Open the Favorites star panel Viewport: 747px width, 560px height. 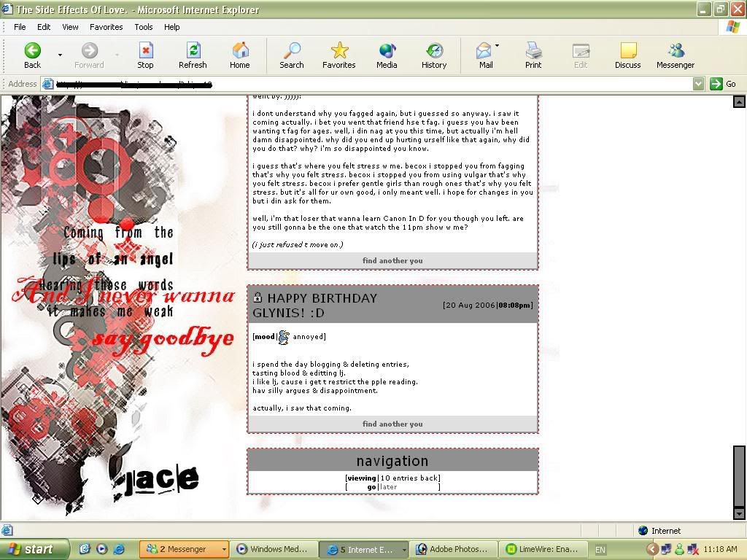(x=339, y=50)
